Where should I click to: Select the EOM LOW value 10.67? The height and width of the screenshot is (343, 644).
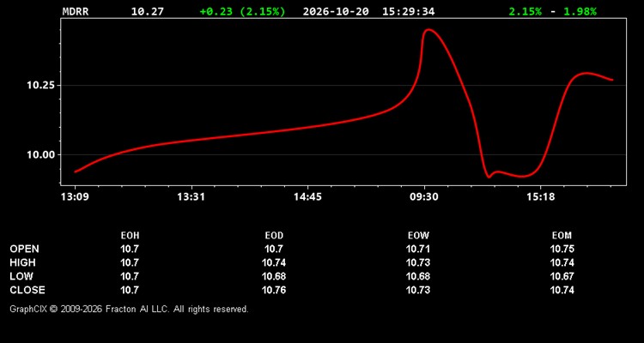[562, 276]
